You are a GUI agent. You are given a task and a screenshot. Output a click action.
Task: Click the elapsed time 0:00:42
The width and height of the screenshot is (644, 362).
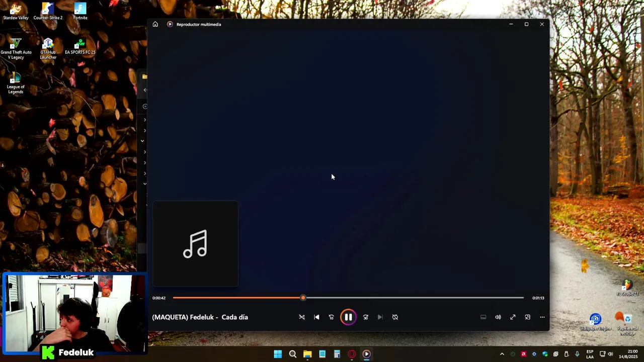pos(159,298)
